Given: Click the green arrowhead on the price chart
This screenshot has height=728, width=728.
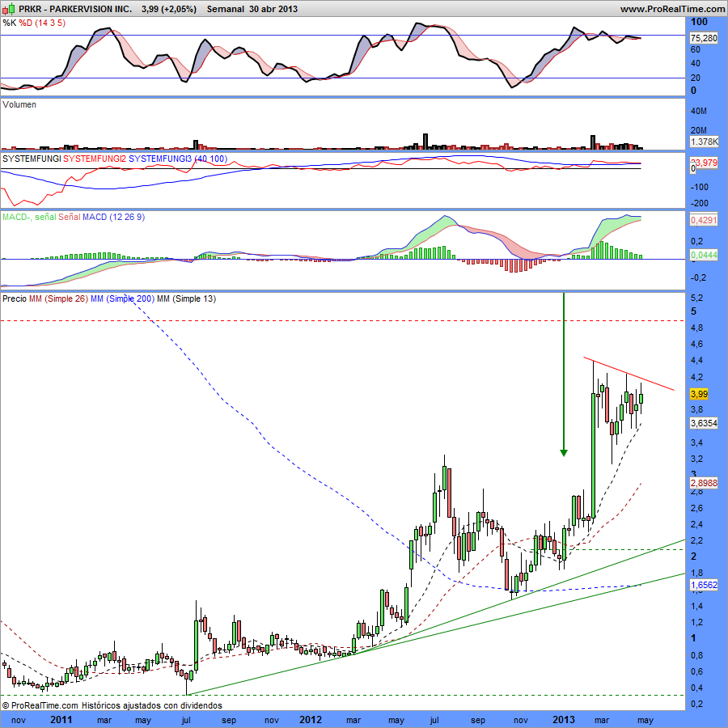Looking at the screenshot, I should tap(564, 453).
